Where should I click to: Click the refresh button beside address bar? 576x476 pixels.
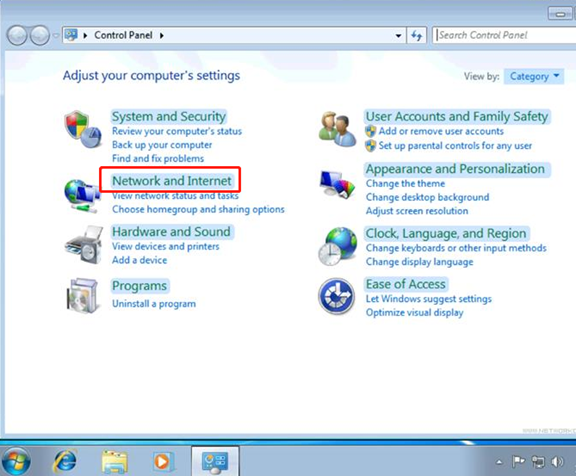point(417,36)
